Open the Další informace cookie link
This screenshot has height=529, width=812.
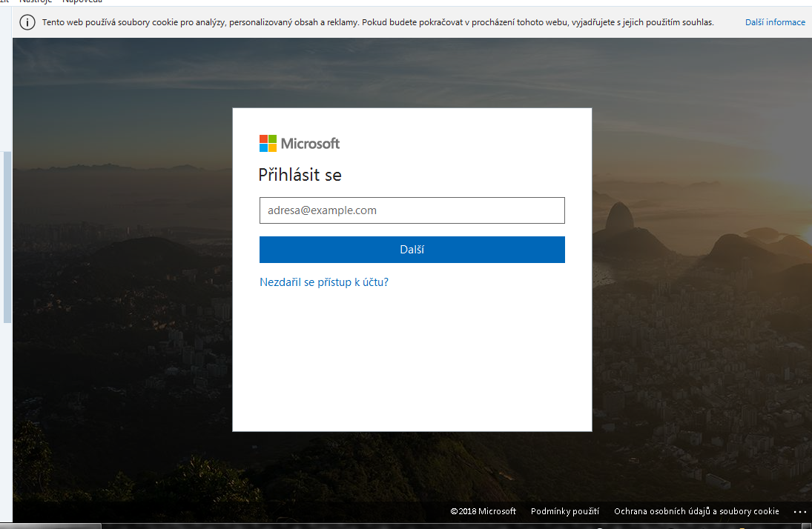click(775, 22)
